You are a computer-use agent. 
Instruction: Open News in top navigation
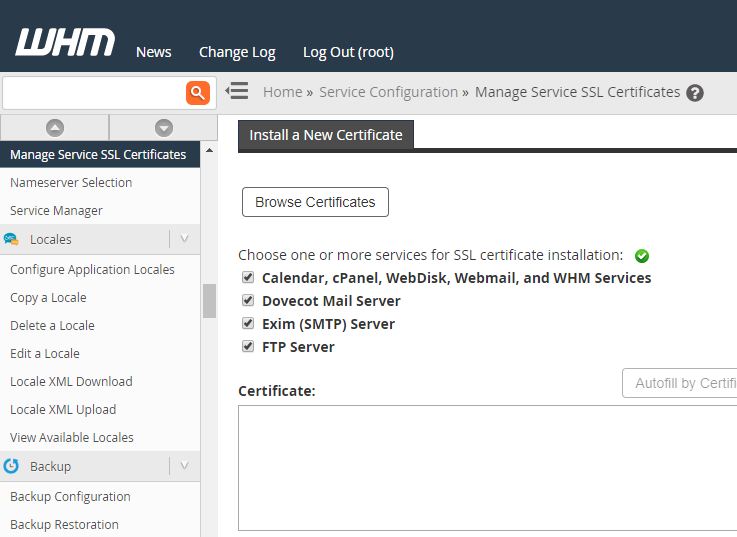click(x=154, y=52)
